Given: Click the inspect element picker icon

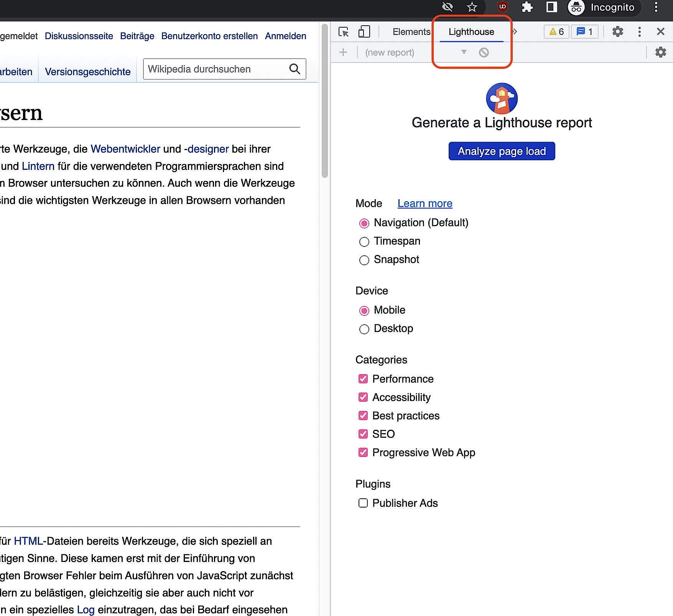Looking at the screenshot, I should (x=344, y=32).
